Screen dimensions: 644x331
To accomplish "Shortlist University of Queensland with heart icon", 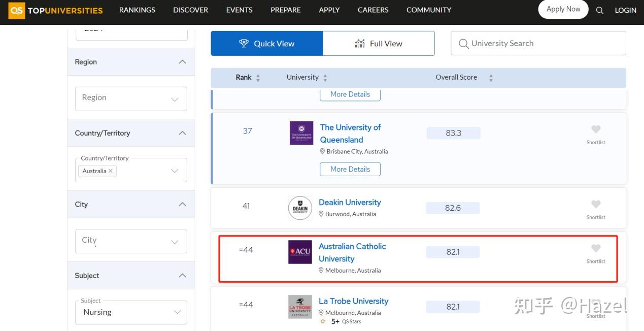I will pyautogui.click(x=596, y=129).
